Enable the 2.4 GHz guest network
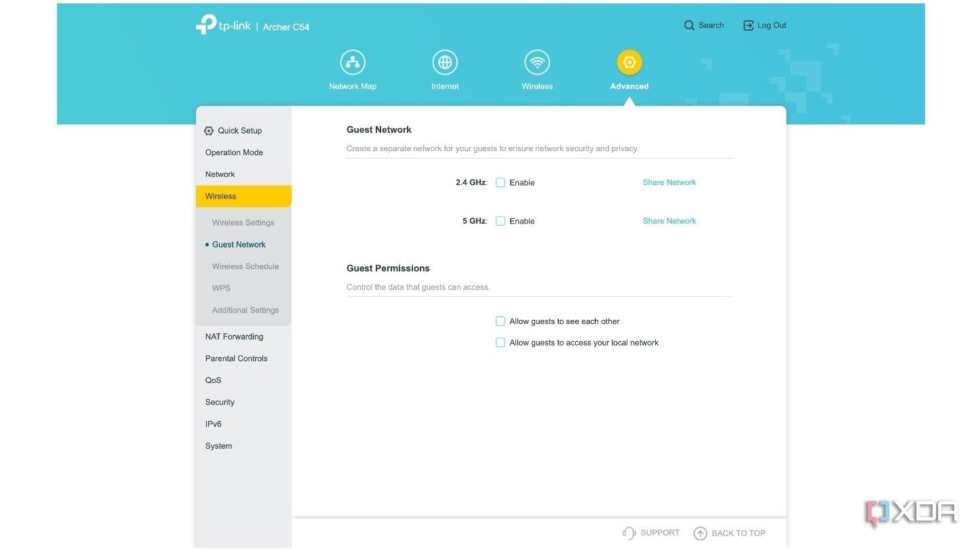The width and height of the screenshot is (980, 551). [x=501, y=182]
